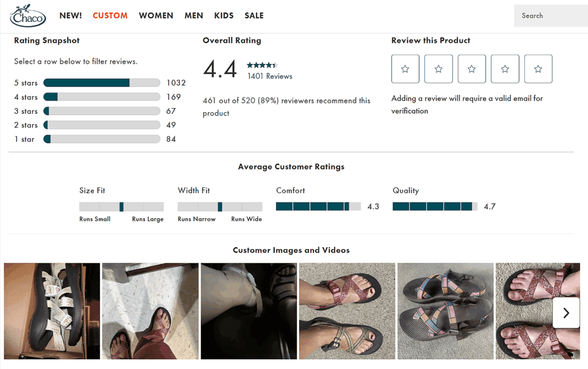Rate two stars under Review this Product
The height and width of the screenshot is (369, 588).
(x=439, y=68)
